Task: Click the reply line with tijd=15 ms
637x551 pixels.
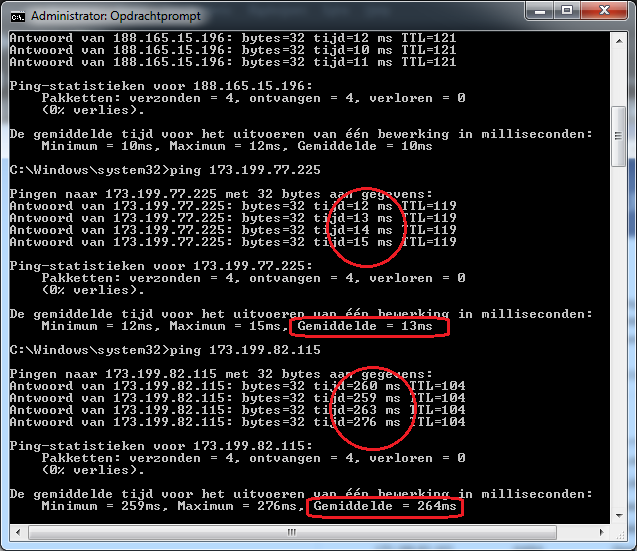Action: [x=233, y=242]
